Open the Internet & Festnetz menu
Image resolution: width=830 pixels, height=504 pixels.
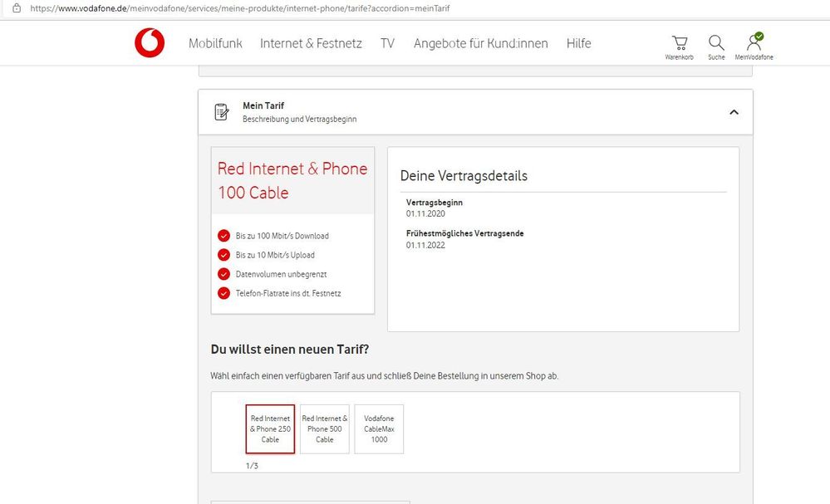pos(312,43)
